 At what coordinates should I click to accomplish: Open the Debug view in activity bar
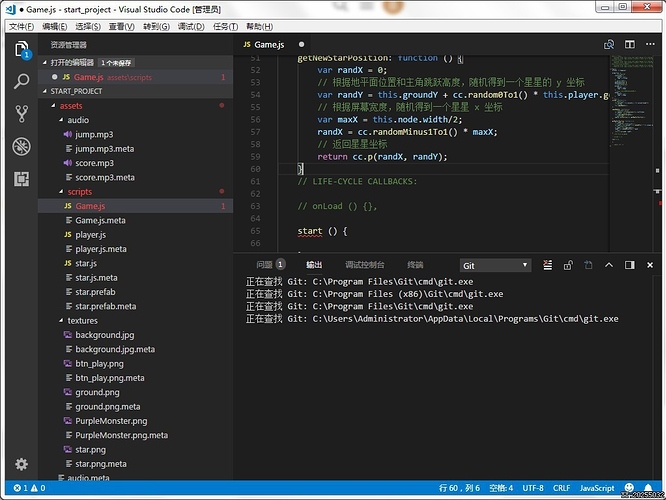(x=21, y=147)
